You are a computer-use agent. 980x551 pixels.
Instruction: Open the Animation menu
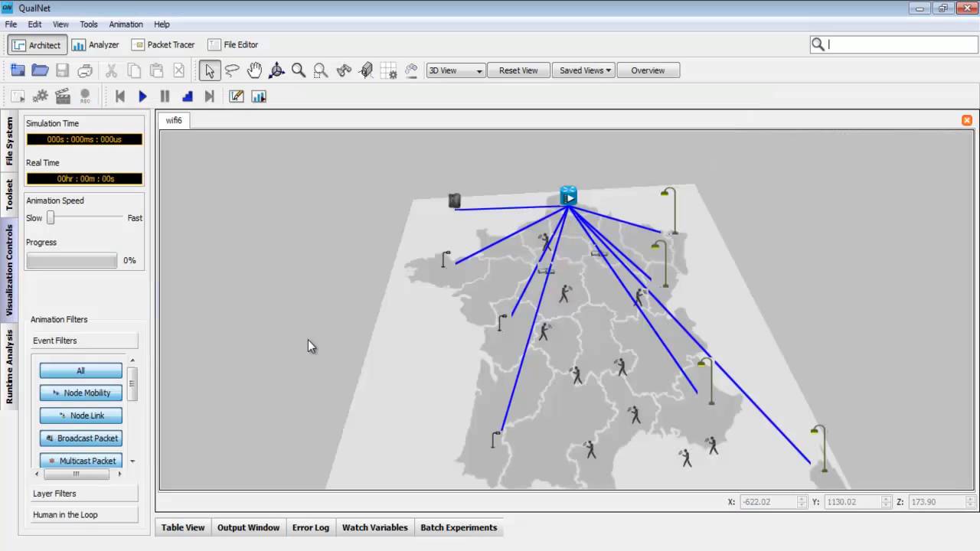[126, 24]
